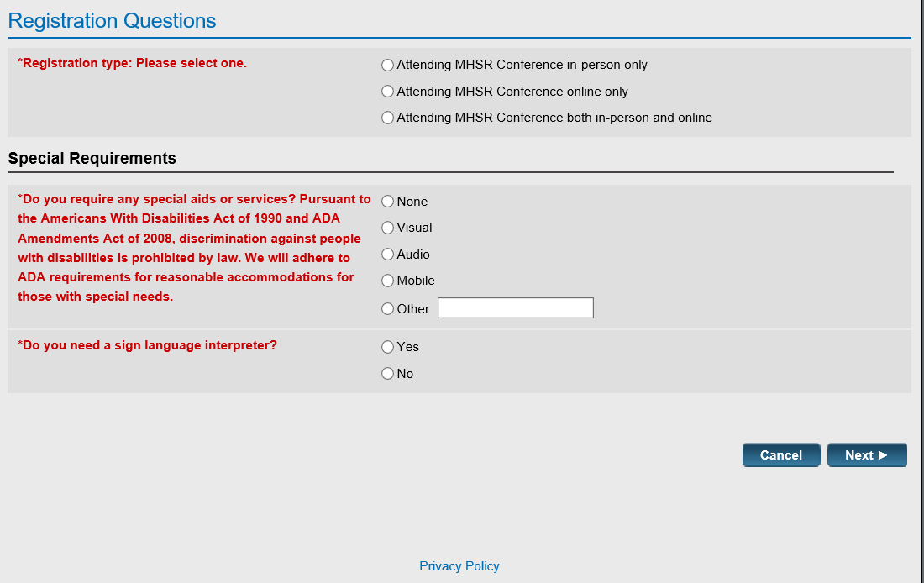Choose the Visual special aid option

(387, 228)
